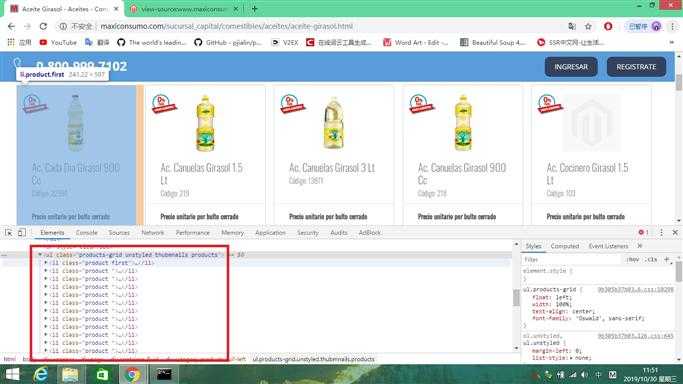Toggle the .cls class editor button
This screenshot has height=384, width=683.
pyautogui.click(x=652, y=259)
